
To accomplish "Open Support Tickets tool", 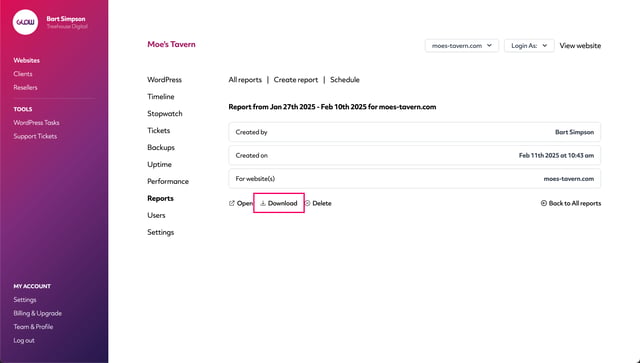I will coord(35,136).
